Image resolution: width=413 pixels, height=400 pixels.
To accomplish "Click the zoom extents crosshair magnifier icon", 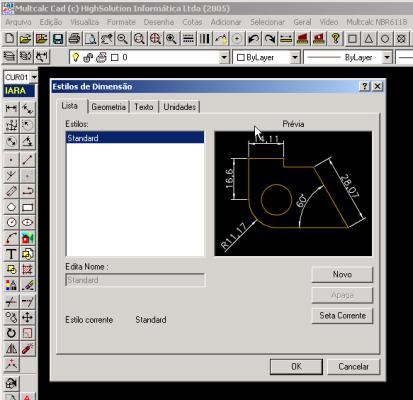I will pos(155,39).
